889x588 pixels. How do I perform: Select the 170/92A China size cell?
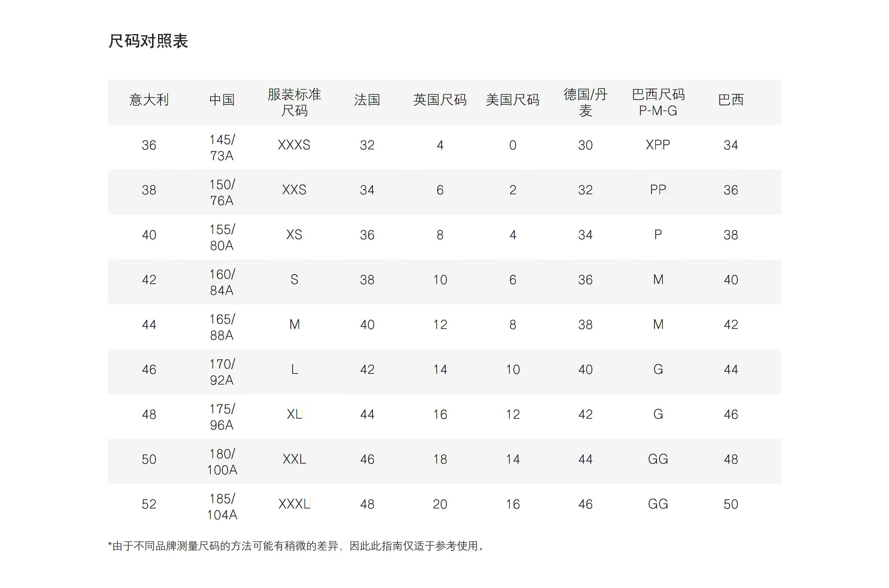click(x=222, y=372)
